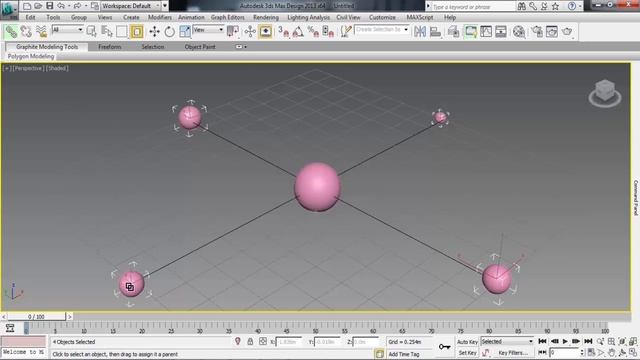640x360 pixels.
Task: Open the Rendering menu
Action: 266,18
